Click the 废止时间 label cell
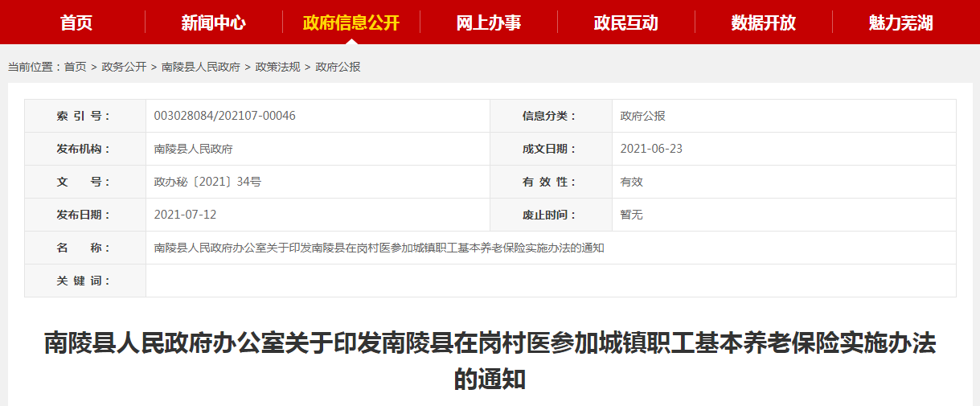Screen dimensions: 980x406 pyautogui.click(x=551, y=215)
